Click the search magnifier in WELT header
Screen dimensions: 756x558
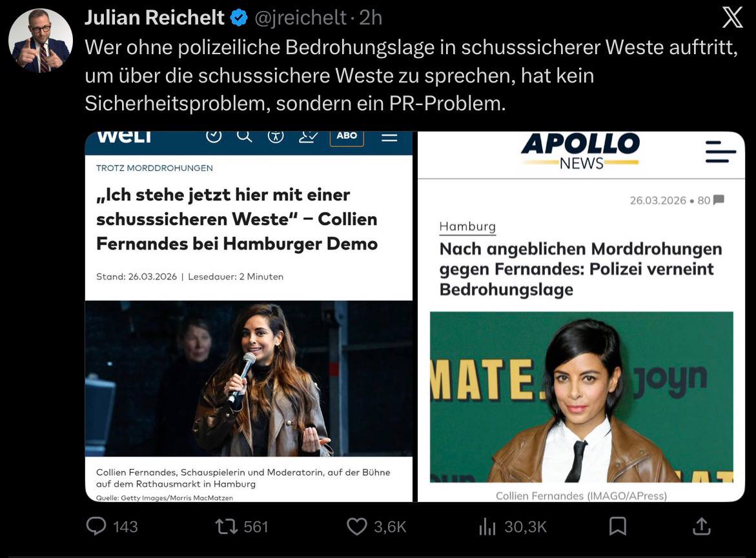click(244, 135)
